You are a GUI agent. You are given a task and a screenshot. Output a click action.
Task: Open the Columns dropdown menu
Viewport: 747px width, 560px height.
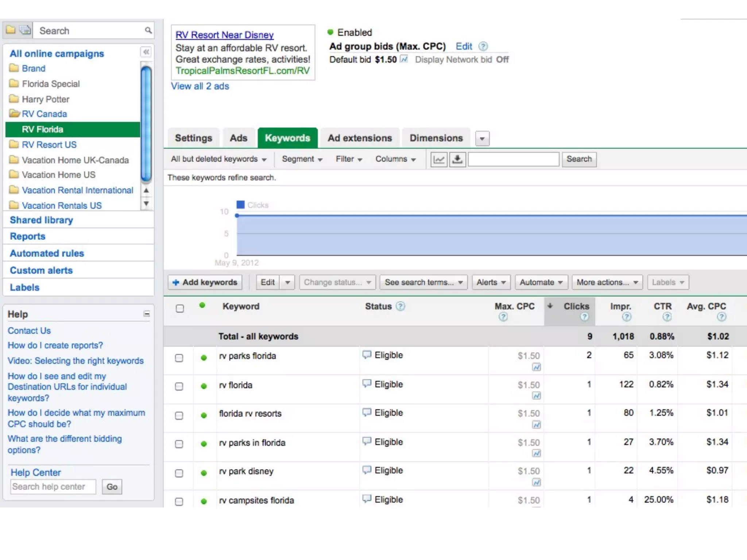395,159
